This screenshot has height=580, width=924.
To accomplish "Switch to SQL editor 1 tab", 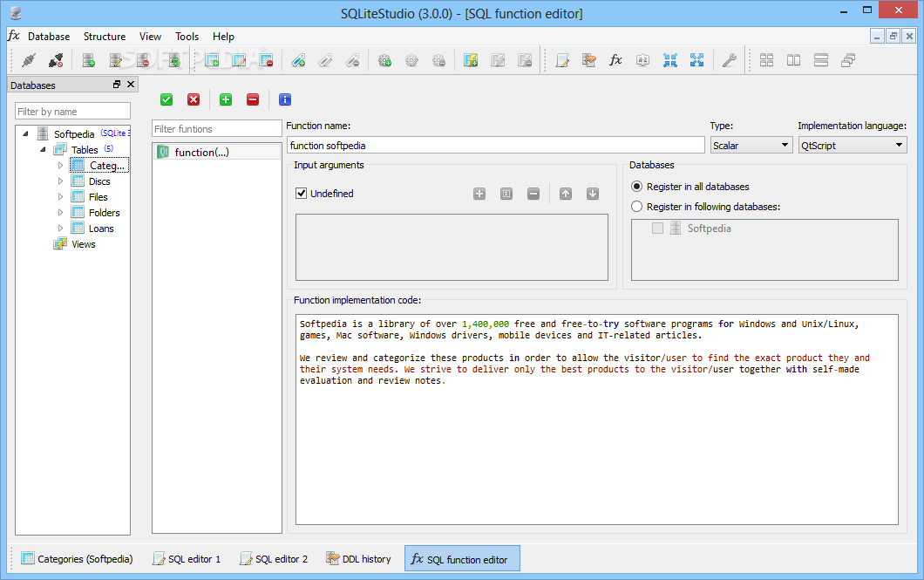I will pos(187,559).
